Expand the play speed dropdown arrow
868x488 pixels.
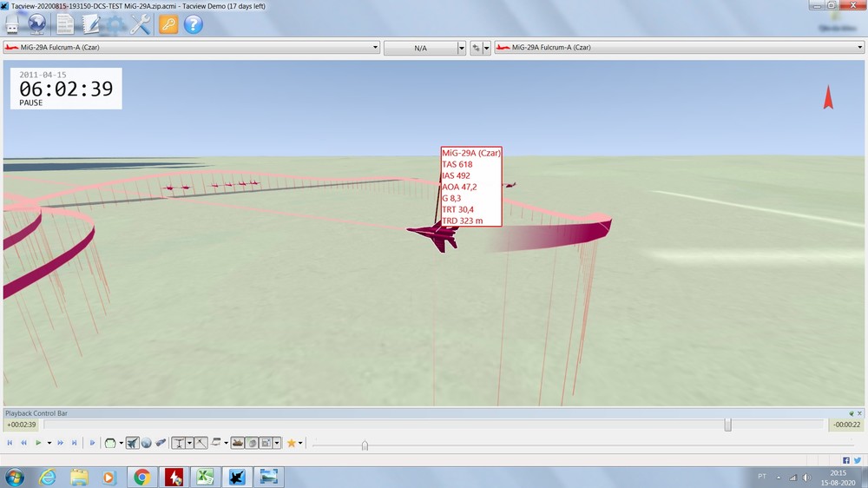49,443
